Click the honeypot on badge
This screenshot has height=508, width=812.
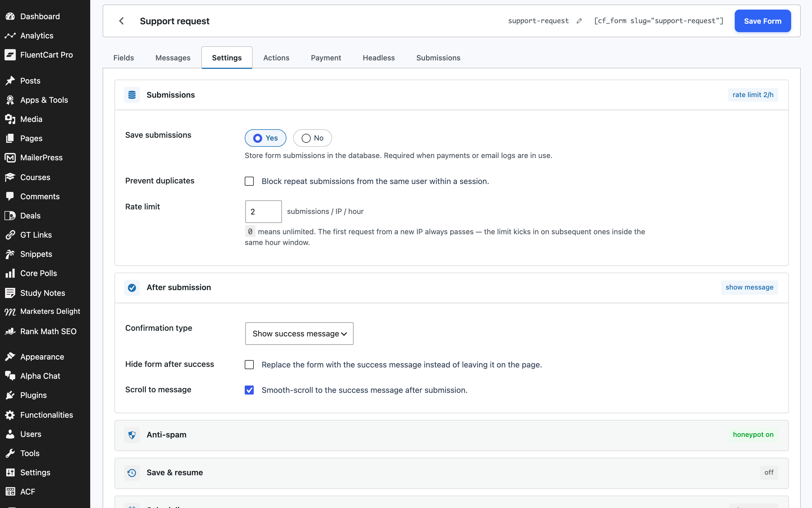coord(753,435)
